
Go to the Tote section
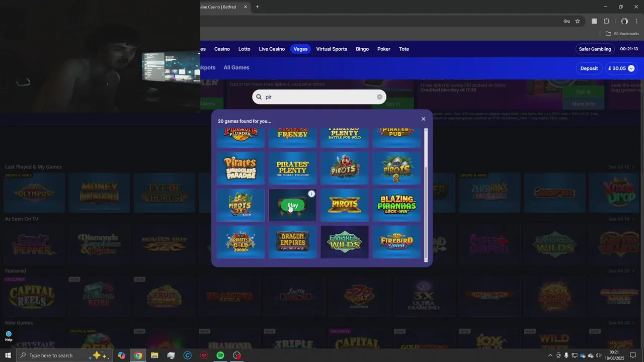point(404,49)
